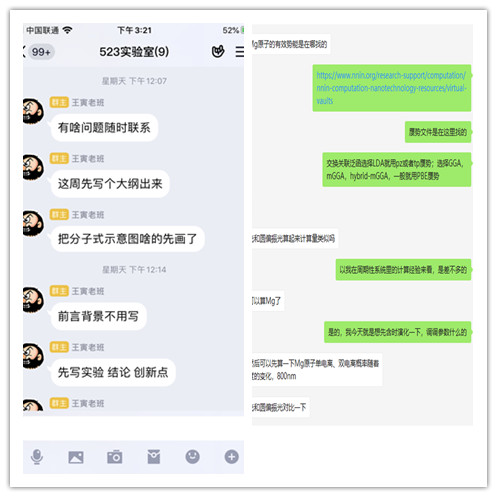Image resolution: width=497 pixels, height=497 pixels.
Task: Select the 这周先写个大纲出来 message bubble
Action: [x=110, y=184]
